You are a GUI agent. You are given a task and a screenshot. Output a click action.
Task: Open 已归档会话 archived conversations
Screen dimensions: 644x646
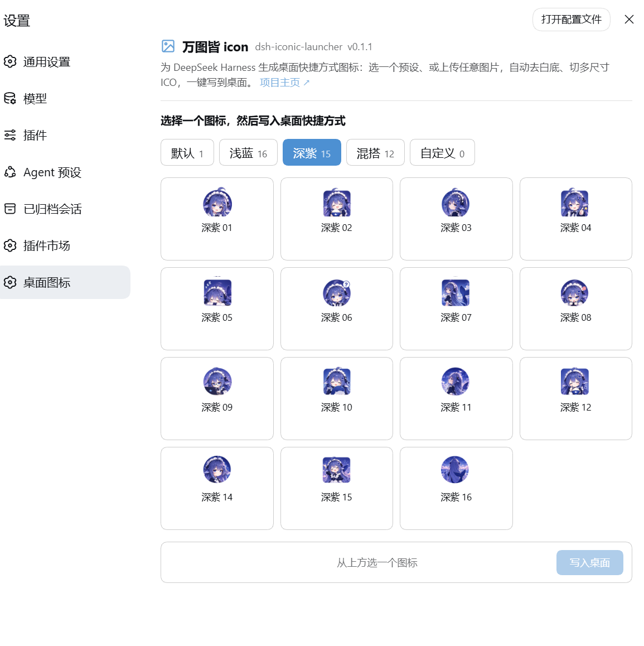(65, 209)
